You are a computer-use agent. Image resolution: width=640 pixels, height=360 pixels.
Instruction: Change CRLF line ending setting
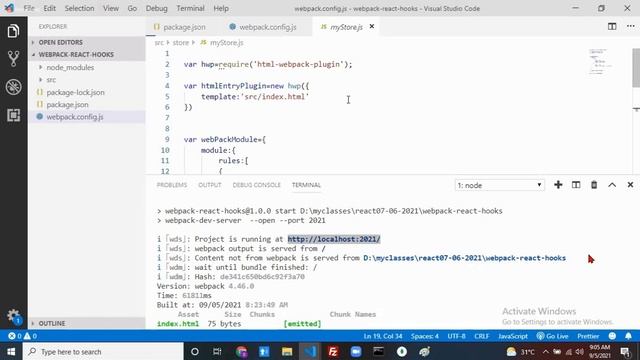click(482, 336)
